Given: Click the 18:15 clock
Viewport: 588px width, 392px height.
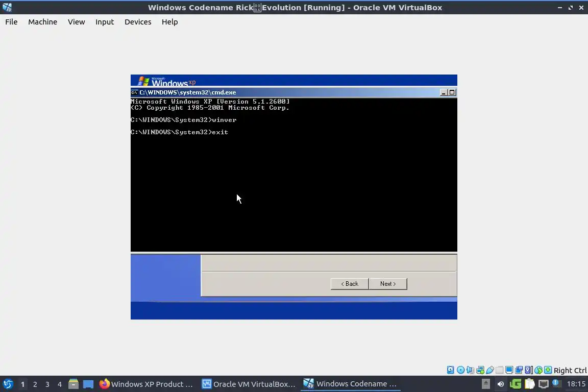Looking at the screenshot, I should (x=576, y=384).
